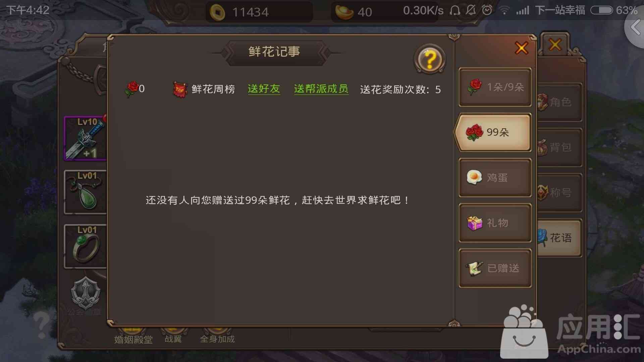This screenshot has height=362, width=644.
Task: Tap the back arrow at screen edge
Action: point(636,27)
